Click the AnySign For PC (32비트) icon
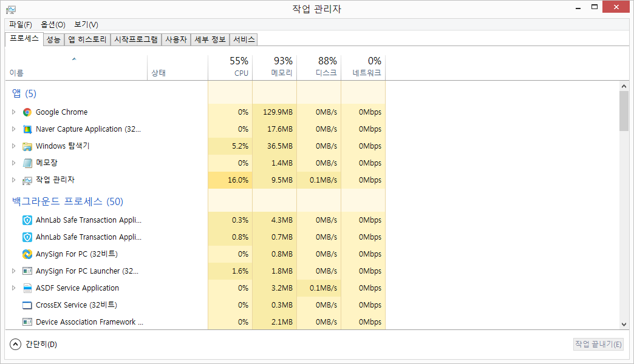 [27, 254]
